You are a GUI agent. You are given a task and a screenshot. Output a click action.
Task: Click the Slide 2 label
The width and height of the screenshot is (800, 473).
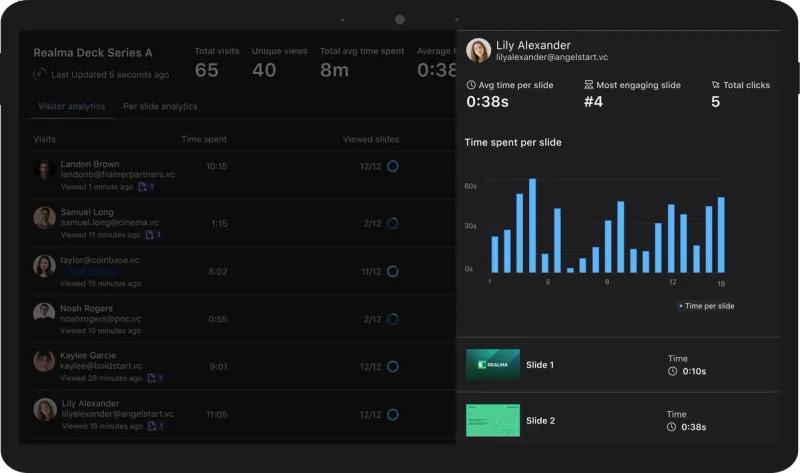tap(540, 421)
